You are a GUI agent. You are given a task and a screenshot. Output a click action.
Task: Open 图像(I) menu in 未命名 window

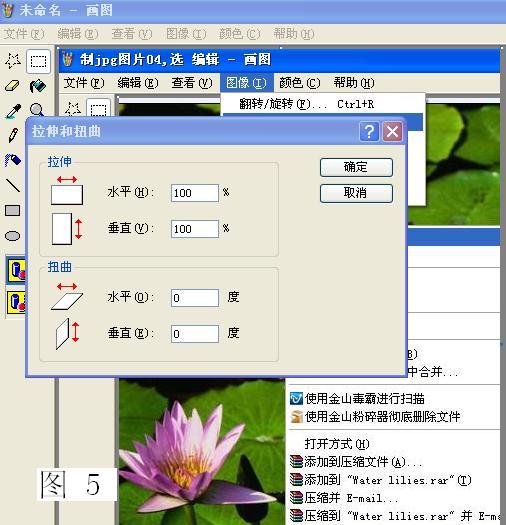click(x=186, y=34)
